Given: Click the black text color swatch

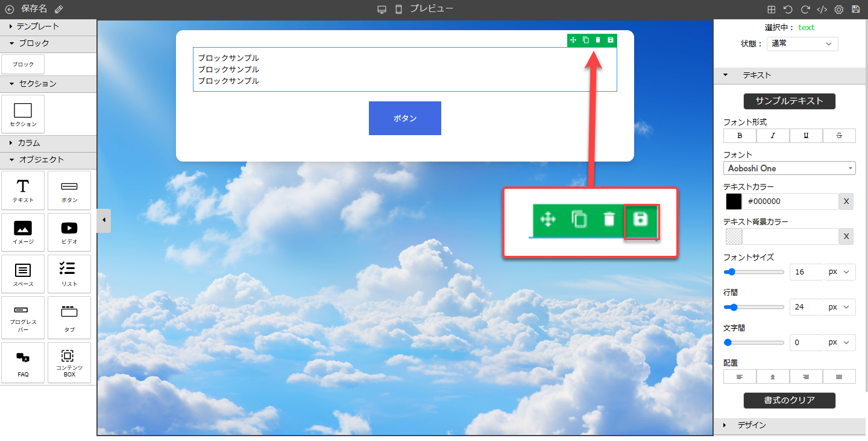Looking at the screenshot, I should coord(734,201).
